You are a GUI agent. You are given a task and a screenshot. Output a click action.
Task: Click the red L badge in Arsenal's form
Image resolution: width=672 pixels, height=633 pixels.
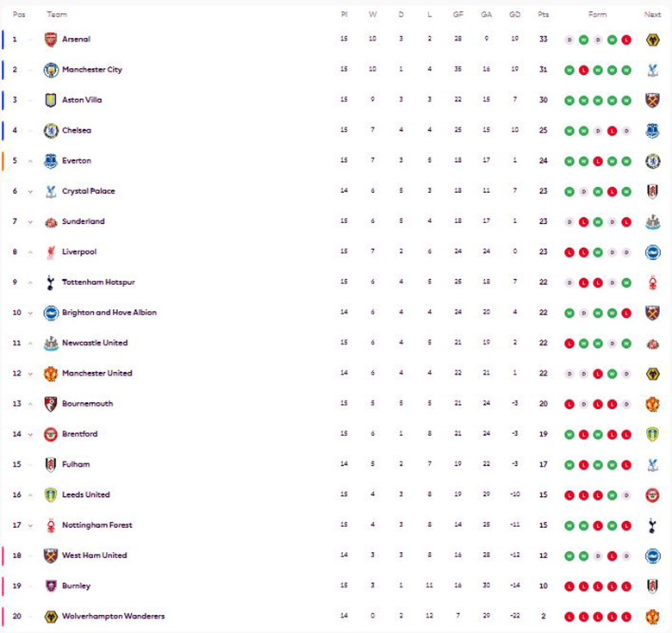point(626,40)
